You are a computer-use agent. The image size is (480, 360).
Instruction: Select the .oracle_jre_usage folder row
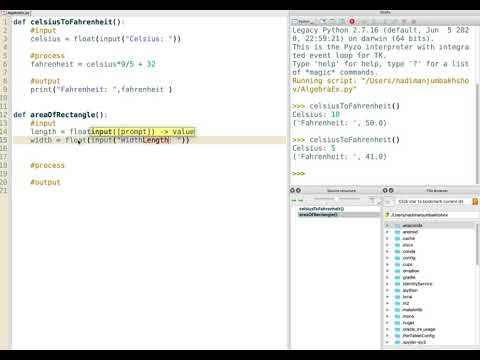[429, 329]
